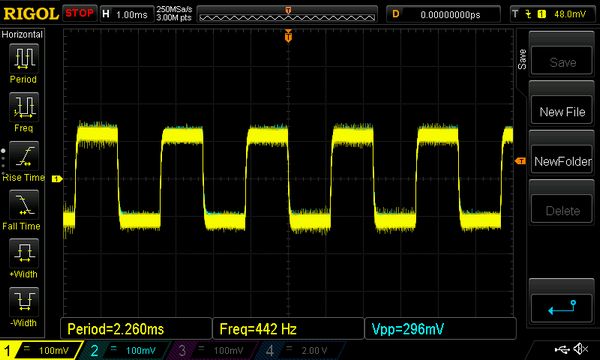This screenshot has height=360, width=600.
Task: Click the New File button
Action: click(x=562, y=112)
